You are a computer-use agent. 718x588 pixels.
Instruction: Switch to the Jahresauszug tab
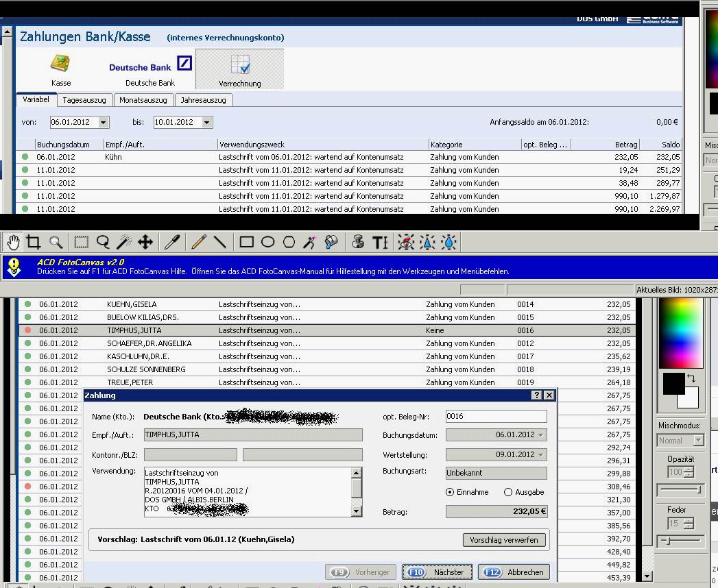203,100
